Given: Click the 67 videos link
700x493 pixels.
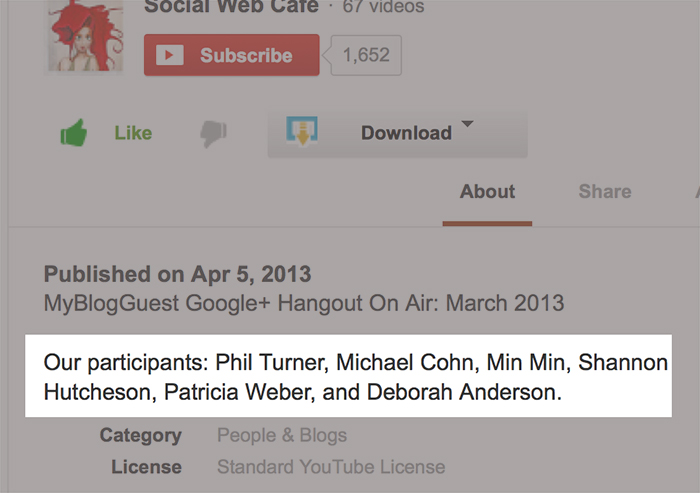Looking at the screenshot, I should 383,7.
